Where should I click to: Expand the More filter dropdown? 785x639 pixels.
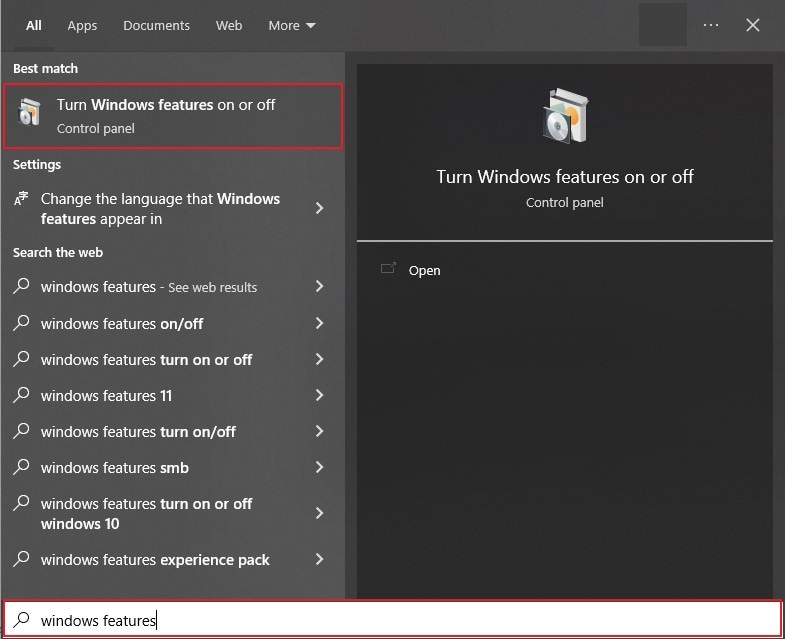291,26
